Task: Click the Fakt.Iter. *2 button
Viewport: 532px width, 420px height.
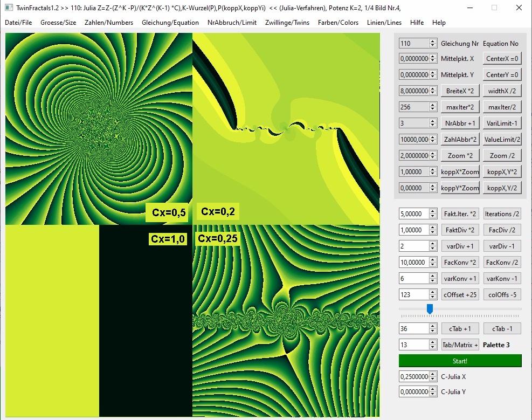Action: [x=460, y=214]
